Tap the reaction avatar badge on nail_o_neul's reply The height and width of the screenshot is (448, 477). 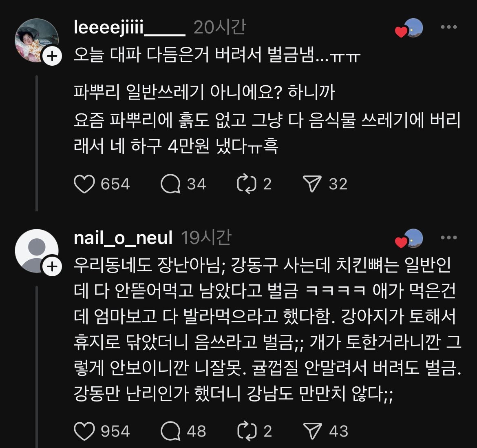coord(409,240)
